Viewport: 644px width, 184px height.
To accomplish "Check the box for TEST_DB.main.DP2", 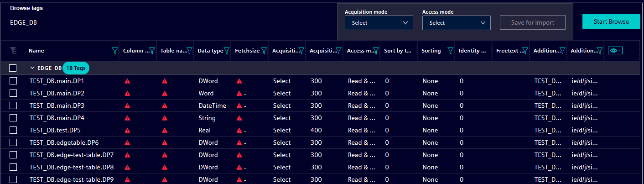I will (x=13, y=94).
